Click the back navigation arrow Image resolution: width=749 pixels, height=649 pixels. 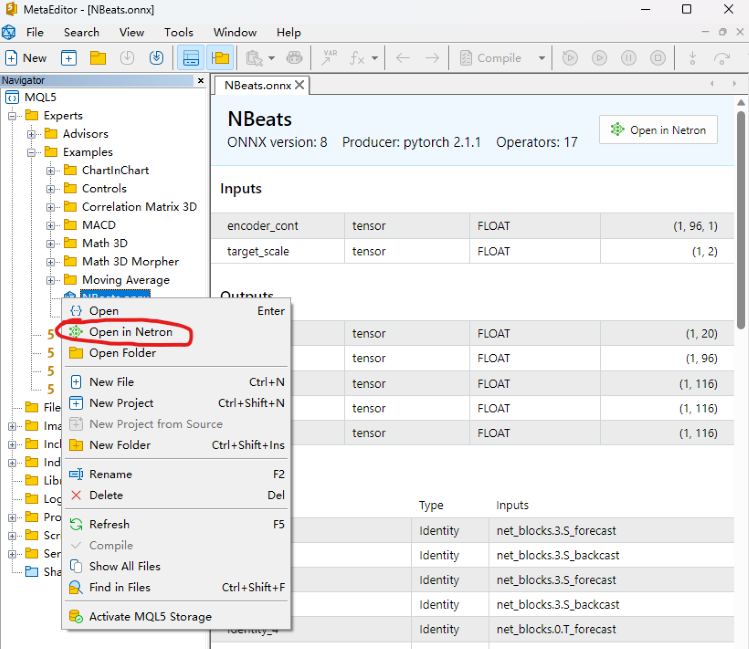[403, 58]
